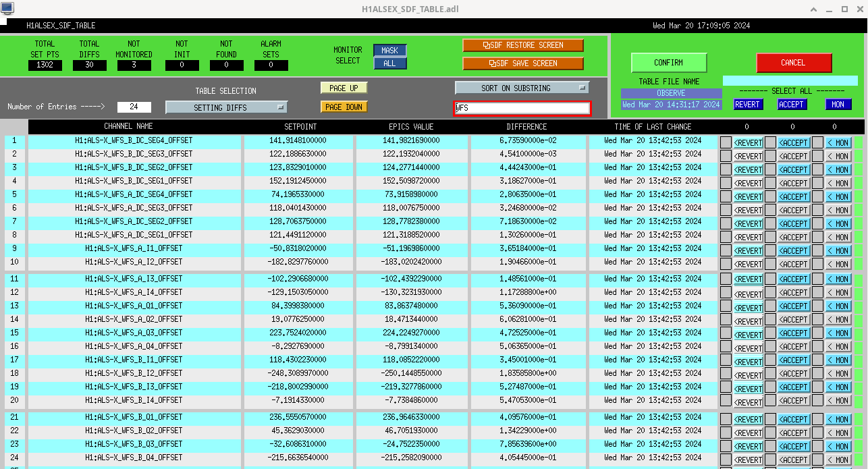Open the window menu icon in title bar
Image resolution: width=868 pixels, height=469 pixels.
tap(7, 8)
